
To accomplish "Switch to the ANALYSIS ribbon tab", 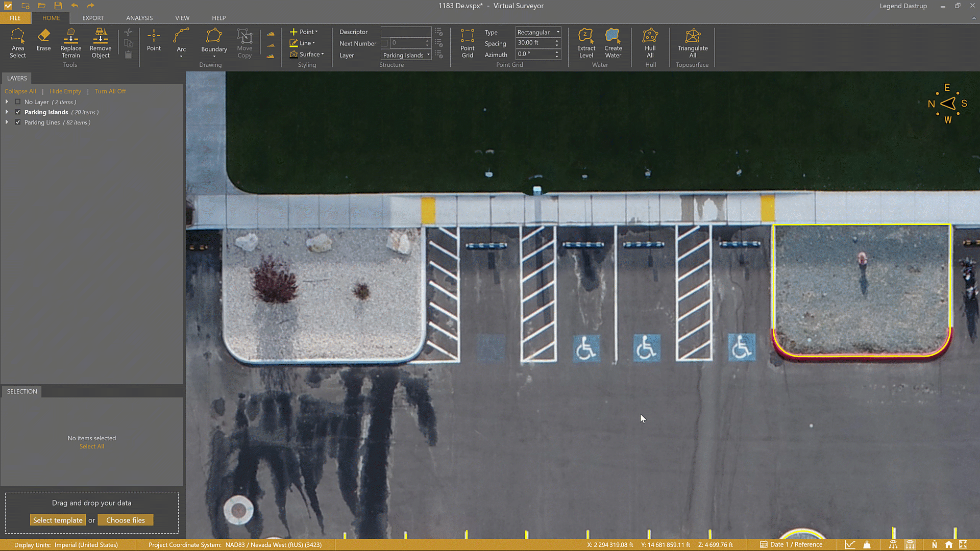I will (x=139, y=18).
